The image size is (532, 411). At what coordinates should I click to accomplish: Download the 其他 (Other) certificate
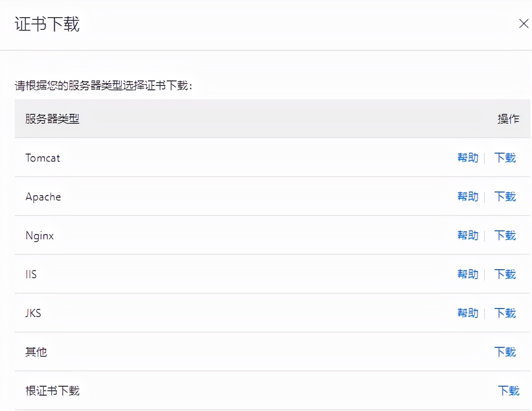pyautogui.click(x=504, y=352)
